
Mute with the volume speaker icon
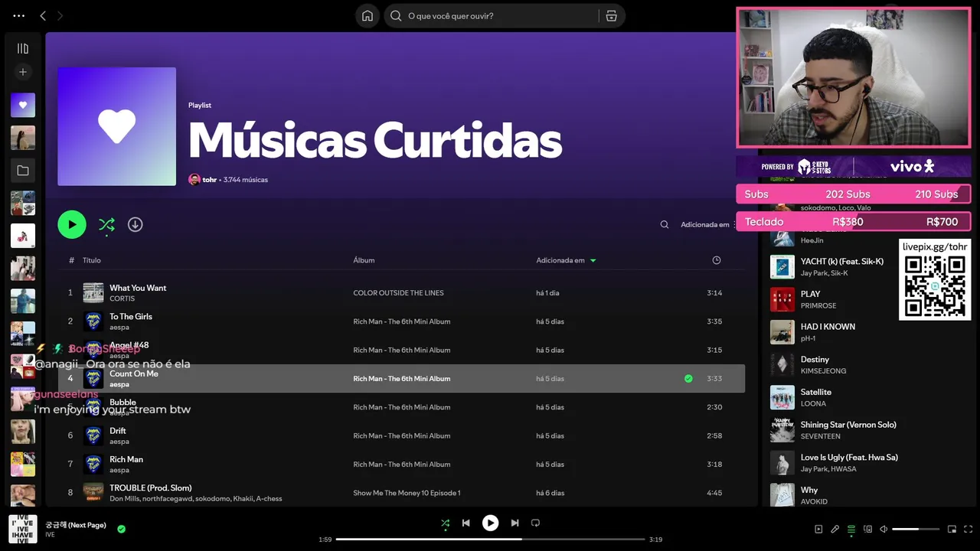[x=884, y=529]
